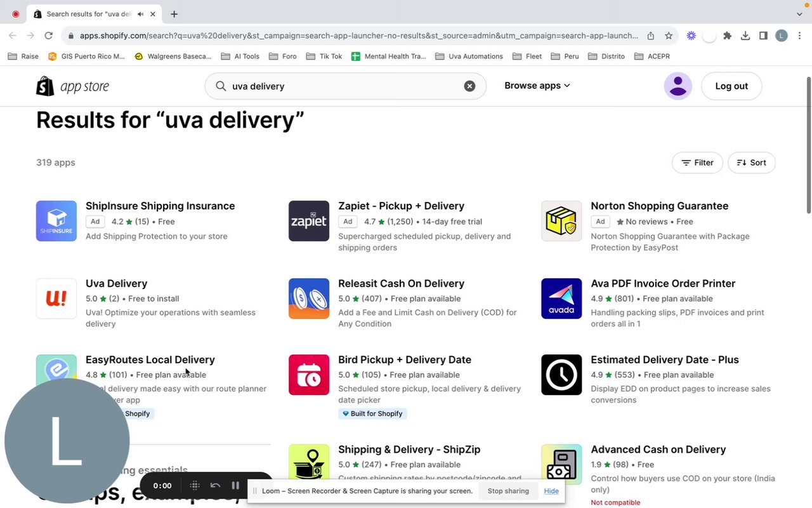The width and height of the screenshot is (812, 508).
Task: Open the Advanced Cash on Delivery icon
Action: click(561, 464)
